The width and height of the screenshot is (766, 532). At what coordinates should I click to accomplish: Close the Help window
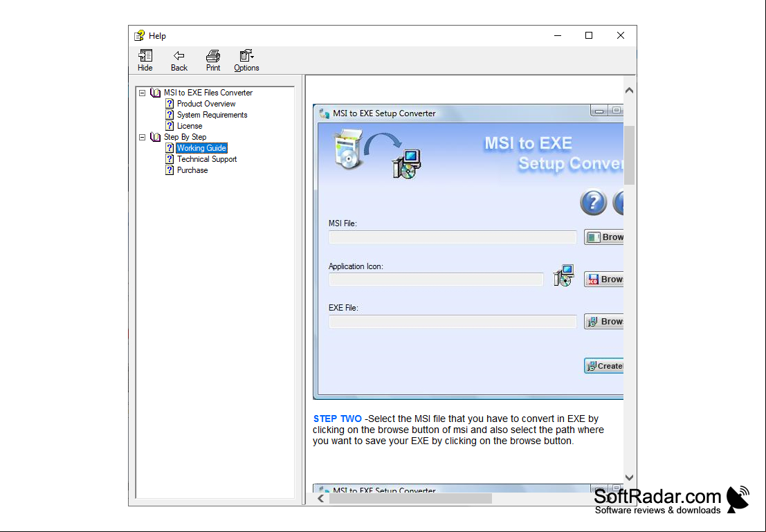pyautogui.click(x=621, y=36)
